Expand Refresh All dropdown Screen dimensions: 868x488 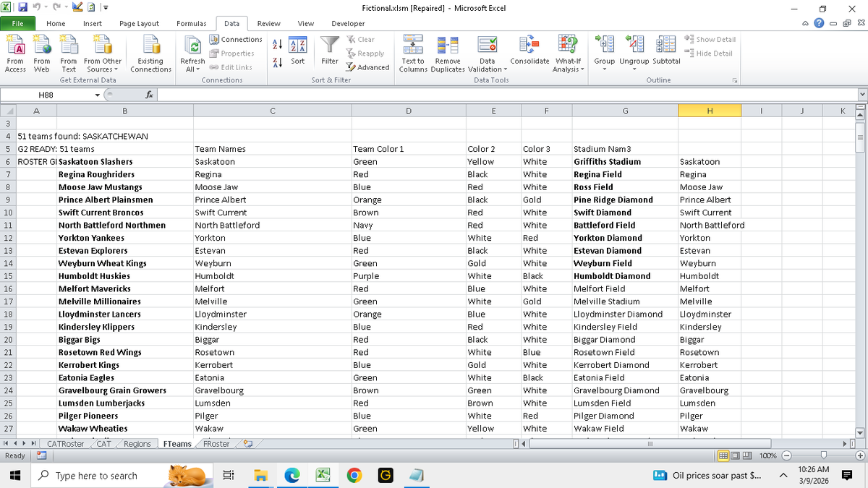[192, 66]
